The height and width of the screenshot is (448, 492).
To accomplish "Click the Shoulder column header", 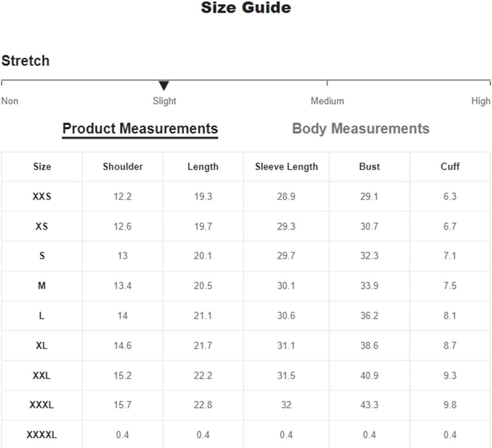I will click(x=123, y=166).
